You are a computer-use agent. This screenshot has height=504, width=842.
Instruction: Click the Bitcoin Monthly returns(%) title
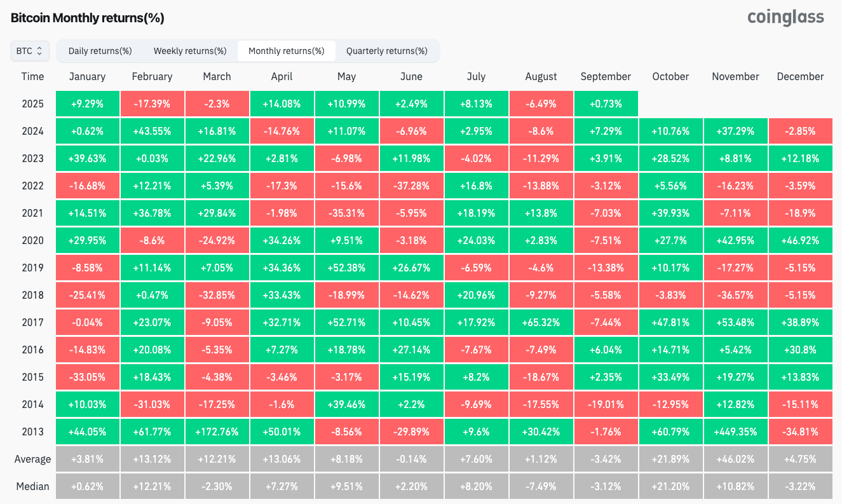(88, 18)
